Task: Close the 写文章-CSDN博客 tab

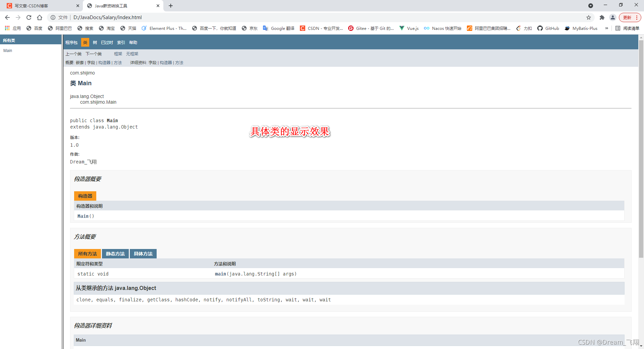Action: (x=78, y=6)
